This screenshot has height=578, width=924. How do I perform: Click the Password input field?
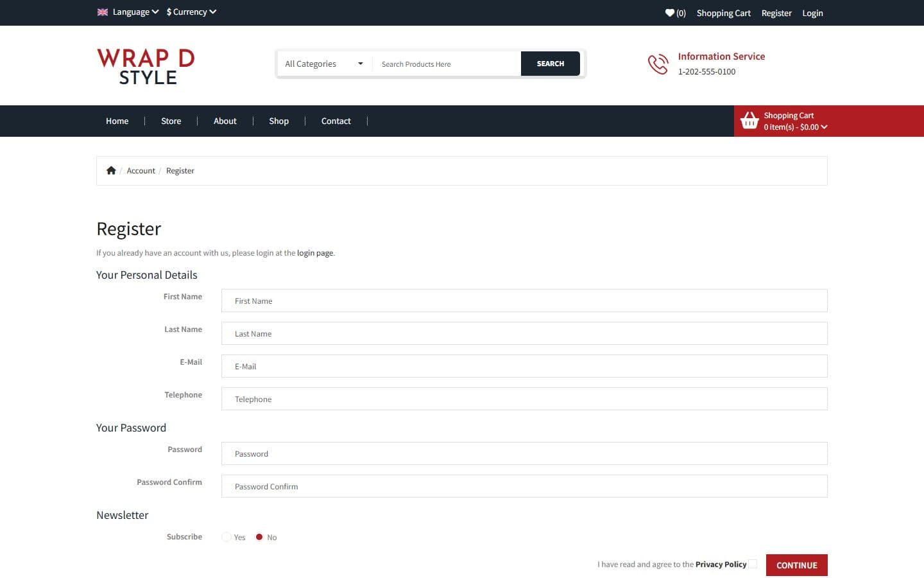pos(524,453)
